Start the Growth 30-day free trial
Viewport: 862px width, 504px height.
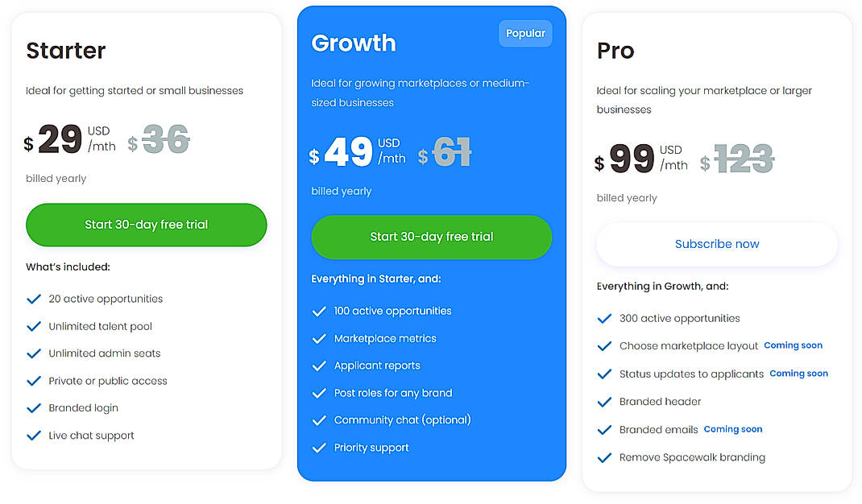click(x=431, y=238)
